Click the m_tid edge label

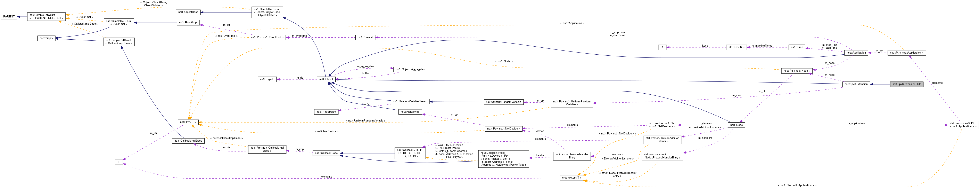300,78
